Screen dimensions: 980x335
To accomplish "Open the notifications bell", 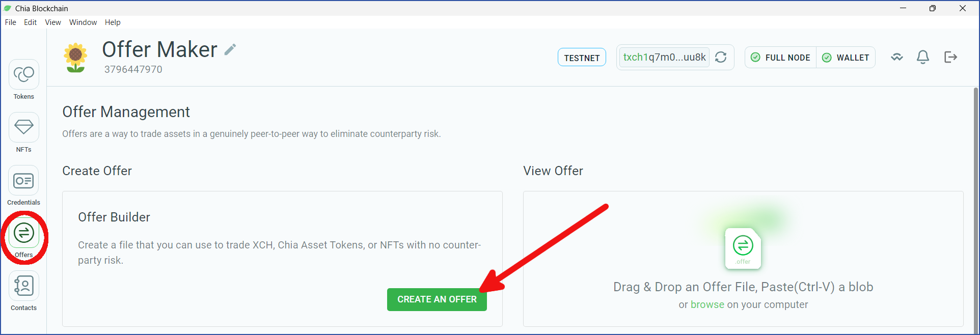I will [x=923, y=57].
